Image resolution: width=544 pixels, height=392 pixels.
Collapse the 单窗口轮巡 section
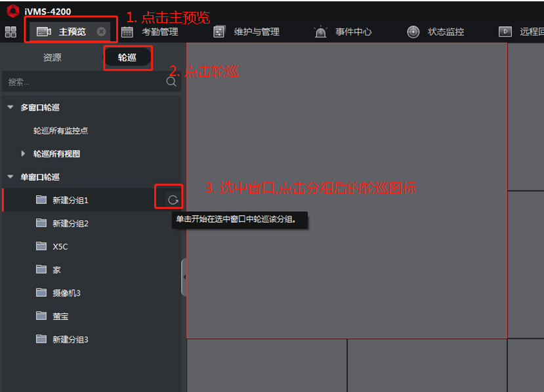tap(10, 177)
